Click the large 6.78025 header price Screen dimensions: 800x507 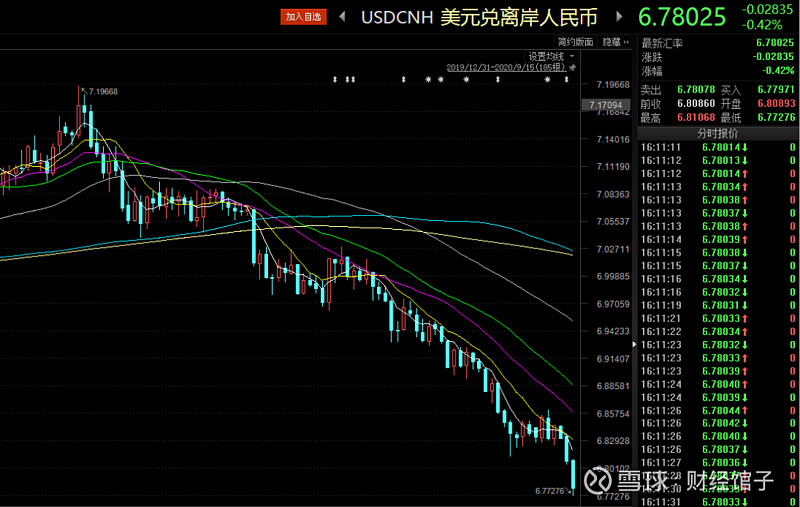click(682, 17)
